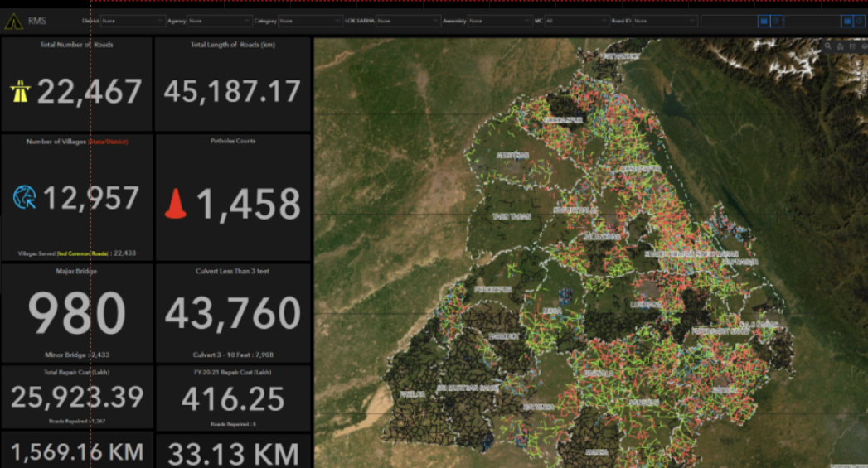Open the Category filter dropdown

[x=310, y=21]
